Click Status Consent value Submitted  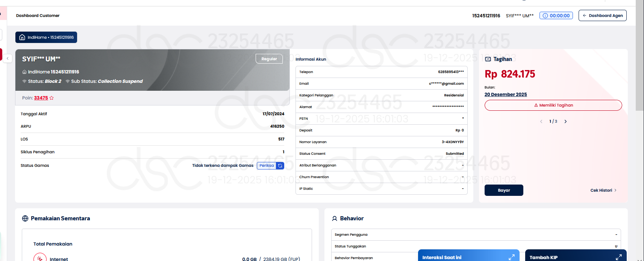[455, 154]
